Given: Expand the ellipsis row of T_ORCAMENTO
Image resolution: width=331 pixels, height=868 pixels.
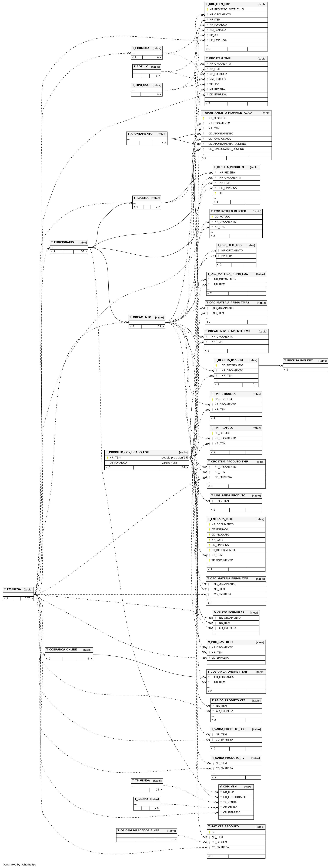Looking at the screenshot, I should 147,323.
